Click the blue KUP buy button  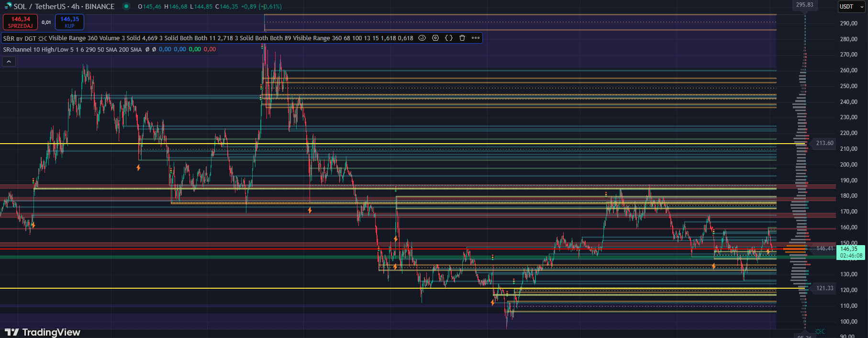(69, 22)
